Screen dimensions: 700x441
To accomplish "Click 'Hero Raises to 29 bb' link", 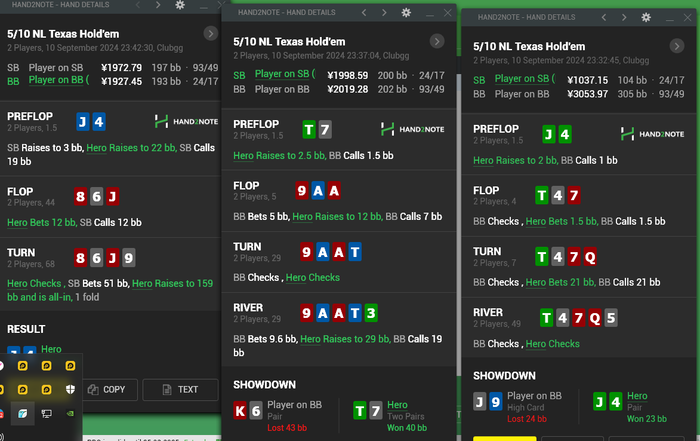I will pos(345,339).
